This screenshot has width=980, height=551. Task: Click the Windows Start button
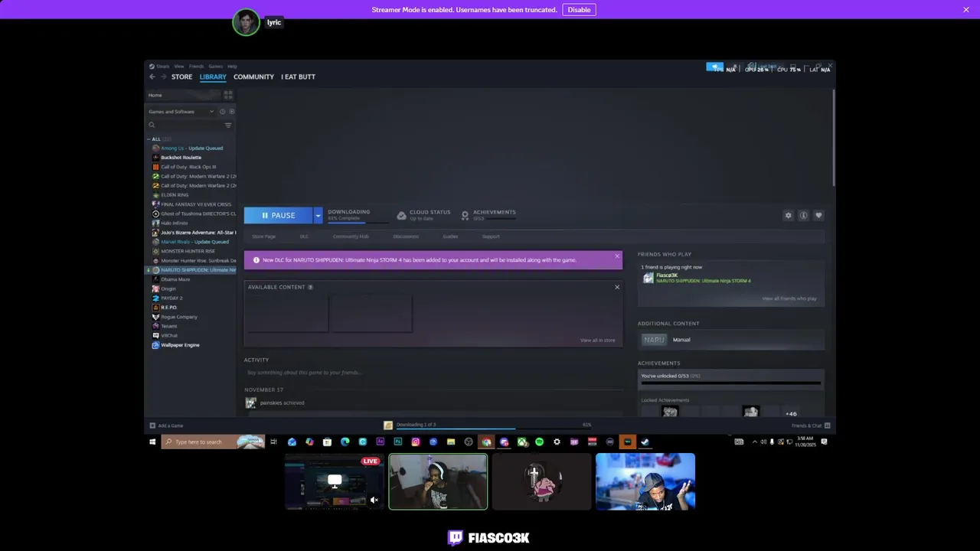pos(152,442)
